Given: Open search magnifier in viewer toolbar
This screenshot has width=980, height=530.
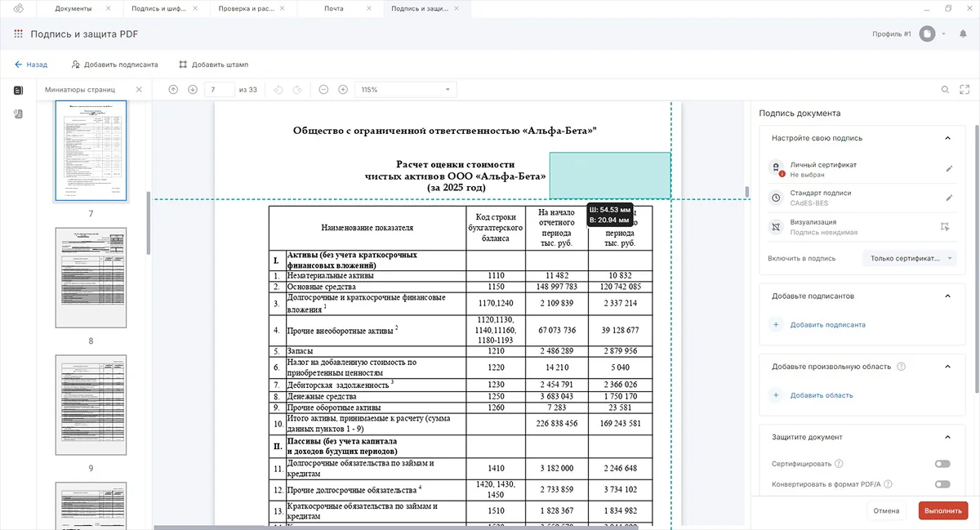Looking at the screenshot, I should [x=945, y=89].
